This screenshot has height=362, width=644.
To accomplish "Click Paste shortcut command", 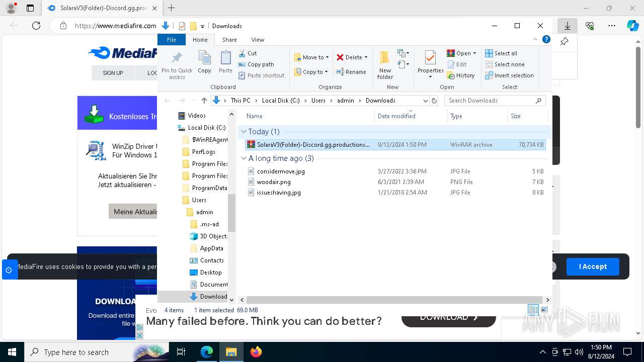I will pyautogui.click(x=261, y=75).
